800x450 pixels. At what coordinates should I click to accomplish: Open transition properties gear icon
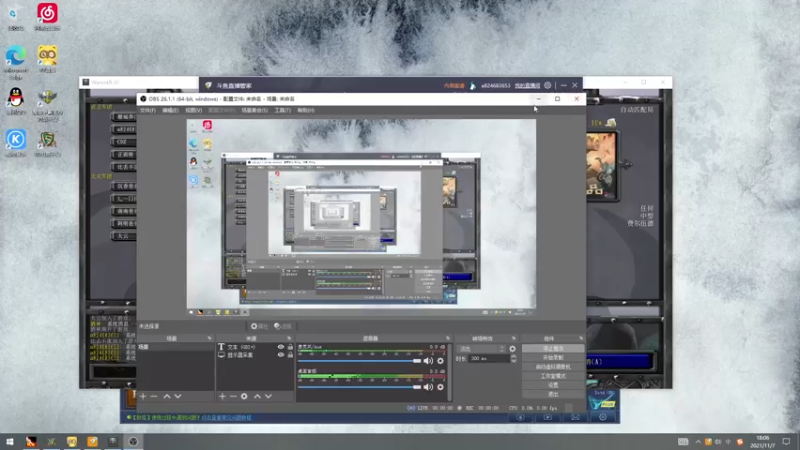(x=512, y=349)
